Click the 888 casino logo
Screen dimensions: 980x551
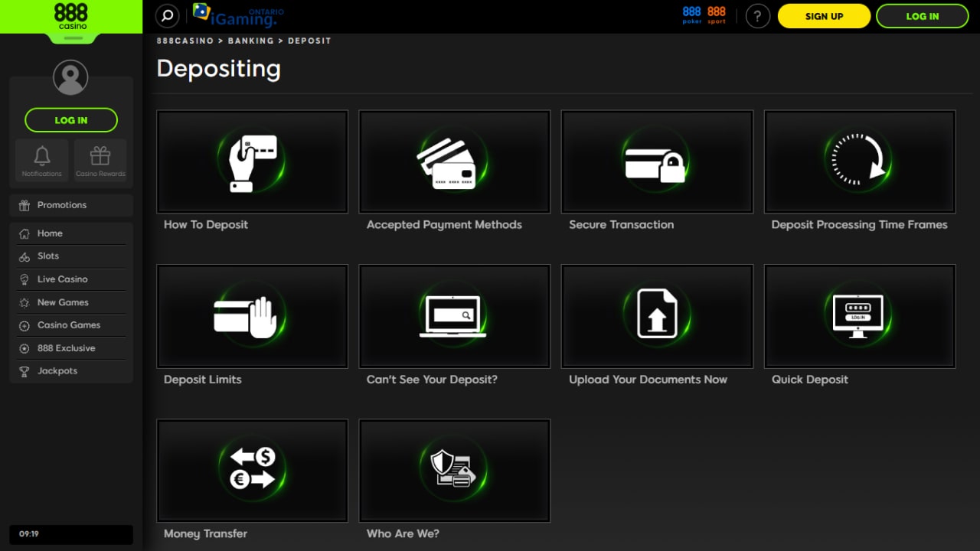tap(71, 15)
